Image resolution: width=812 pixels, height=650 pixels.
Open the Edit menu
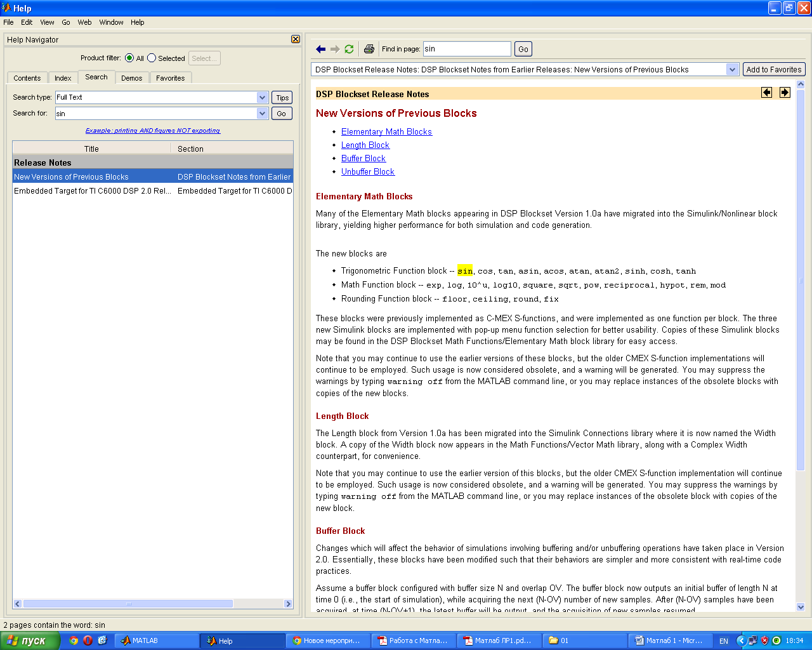27,22
